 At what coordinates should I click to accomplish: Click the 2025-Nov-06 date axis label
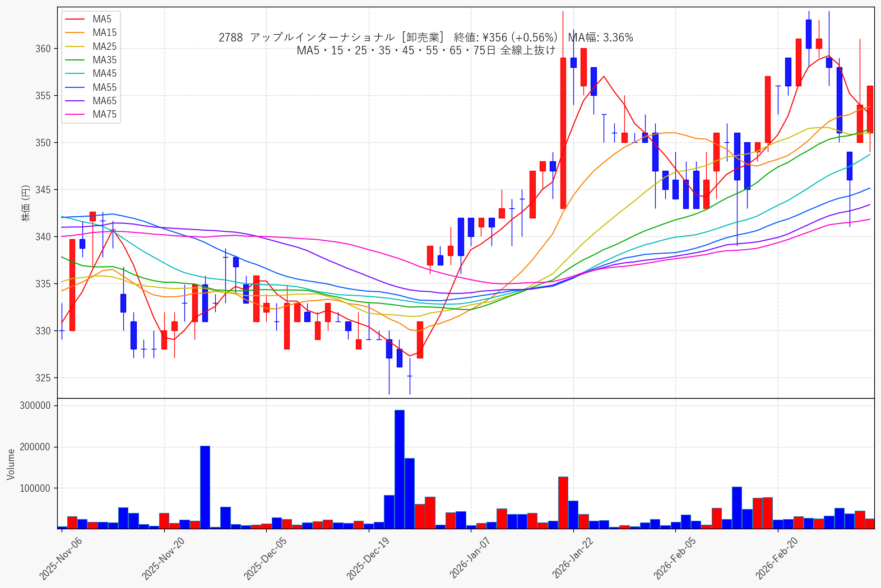[61, 558]
